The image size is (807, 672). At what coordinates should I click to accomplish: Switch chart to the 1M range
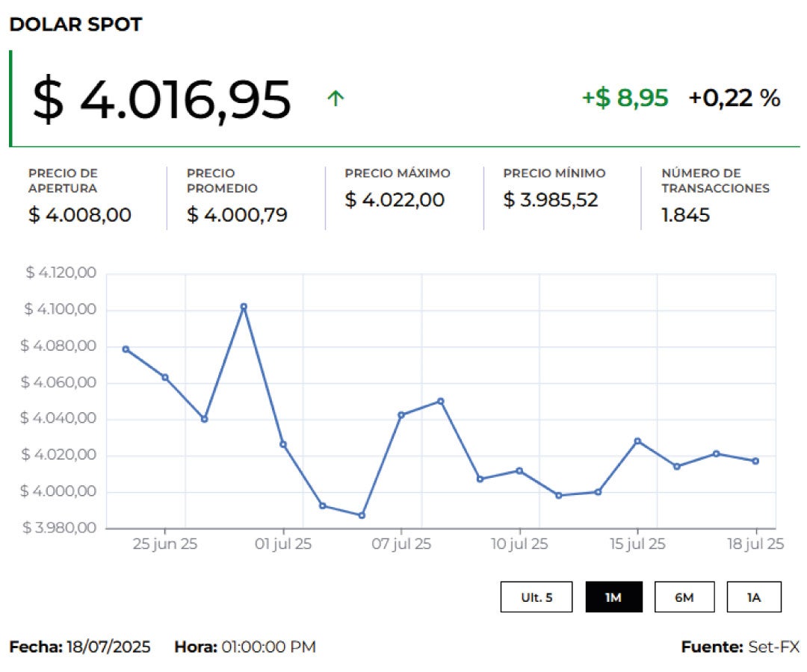click(x=613, y=597)
